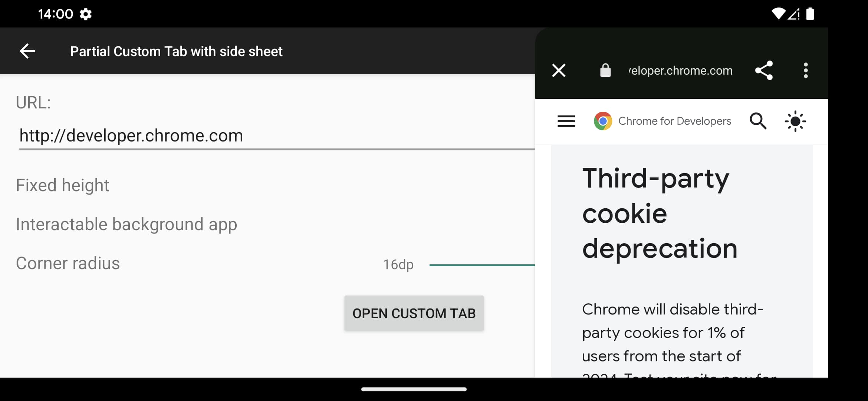Screen dimensions: 868x401
Task: Click OPEN CUSTOM TAB button
Action: [414, 313]
